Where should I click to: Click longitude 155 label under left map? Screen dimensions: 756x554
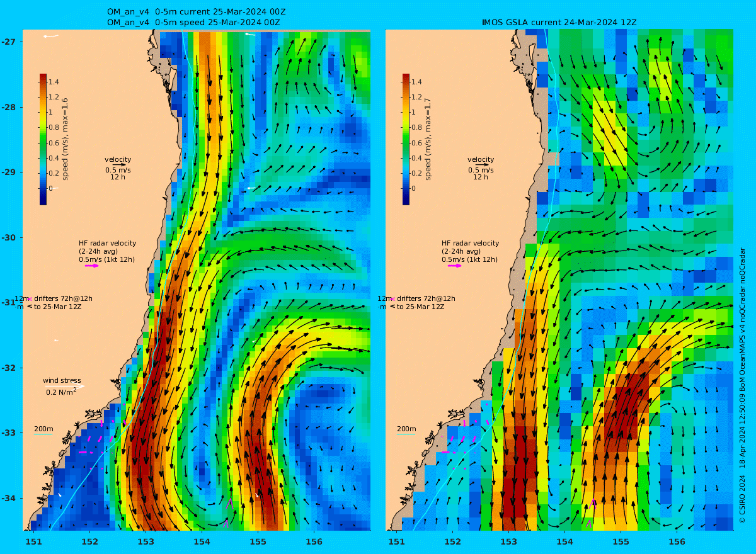(x=258, y=541)
